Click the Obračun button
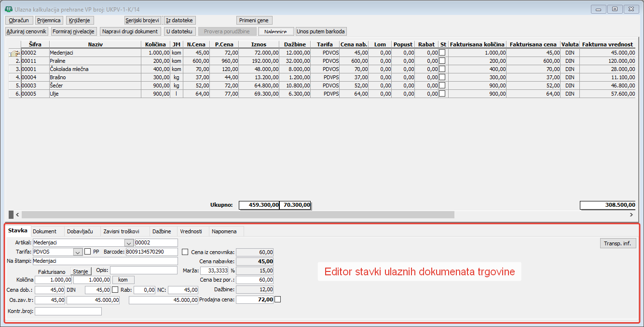 tap(19, 20)
